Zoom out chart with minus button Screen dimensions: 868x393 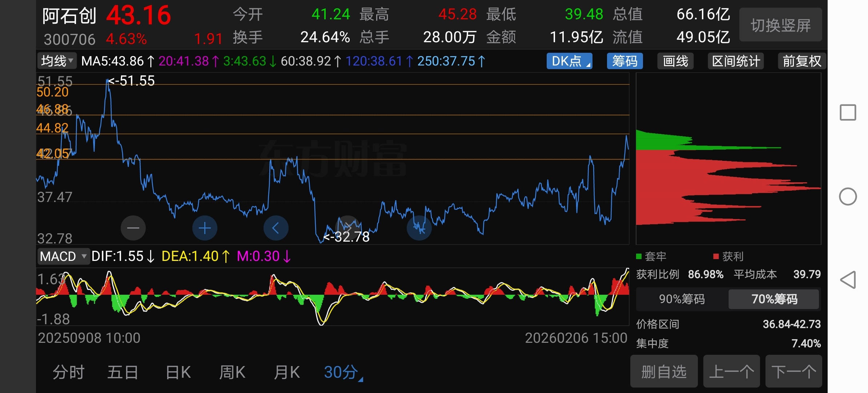coord(133,228)
